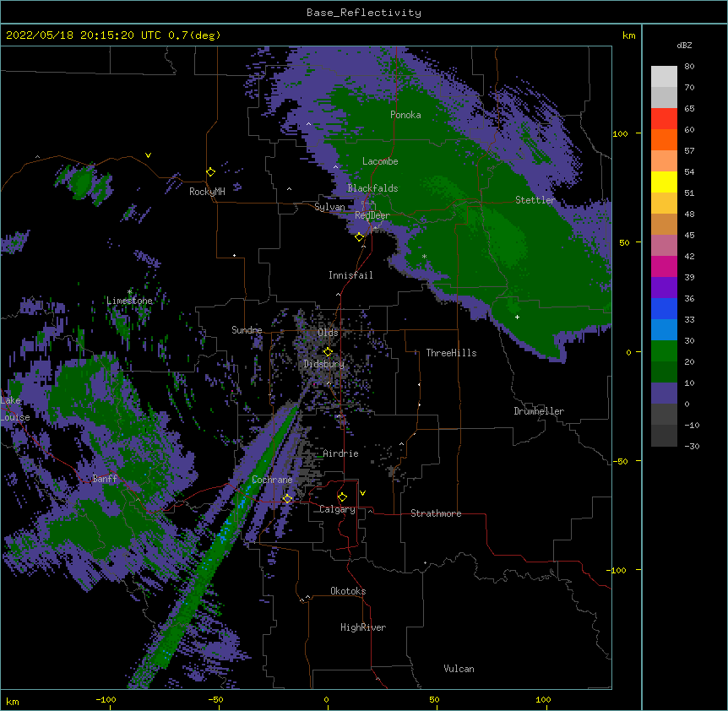This screenshot has width=728, height=711.
Task: Click the Didsbury town label
Action: 324,364
